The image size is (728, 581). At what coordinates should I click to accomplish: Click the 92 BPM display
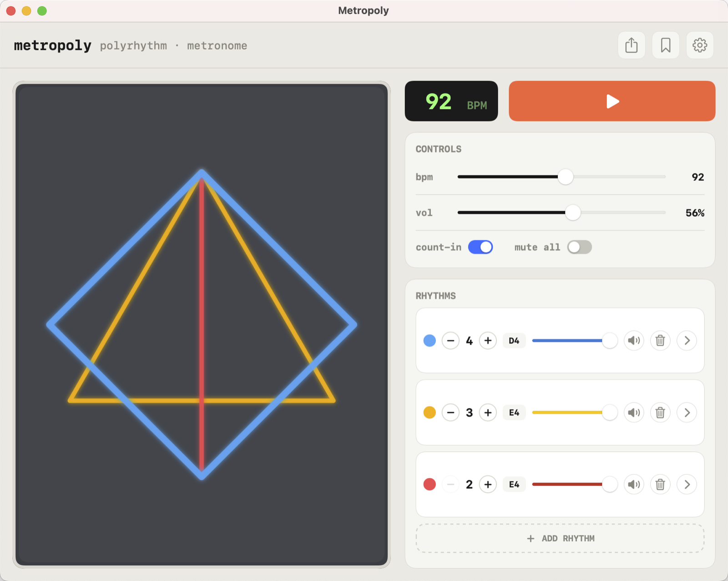(x=451, y=101)
